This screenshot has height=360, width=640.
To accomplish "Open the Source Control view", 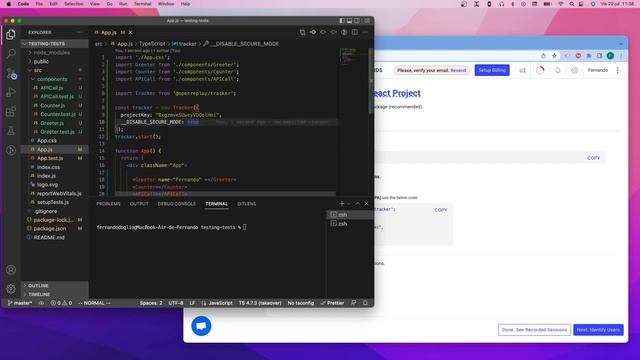I will pyautogui.click(x=11, y=73).
